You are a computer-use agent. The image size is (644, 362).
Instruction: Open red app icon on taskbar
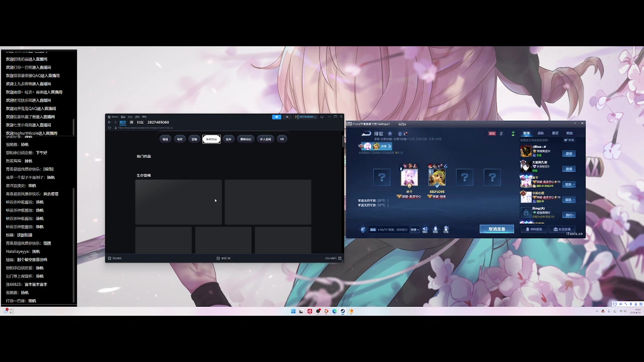pyautogui.click(x=310, y=311)
